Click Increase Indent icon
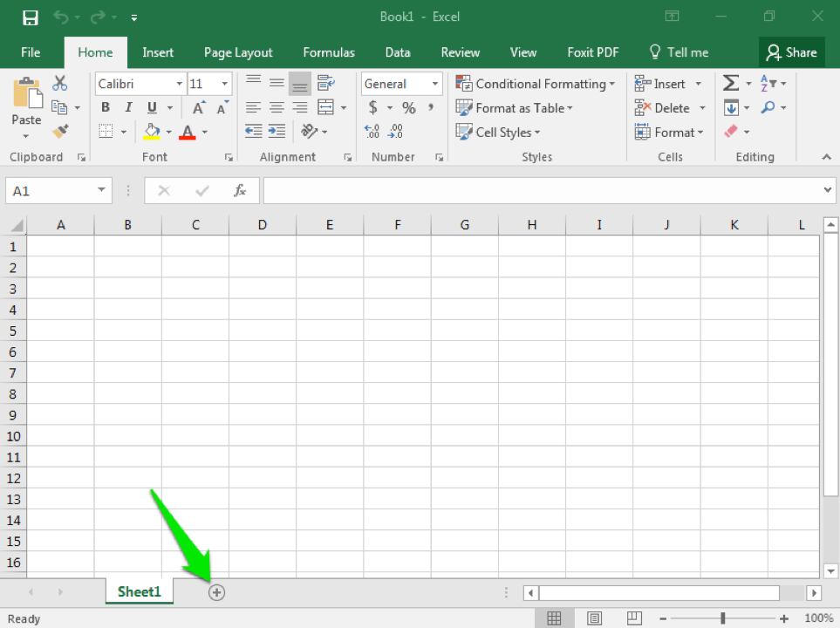This screenshot has height=628, width=840. pyautogui.click(x=277, y=132)
